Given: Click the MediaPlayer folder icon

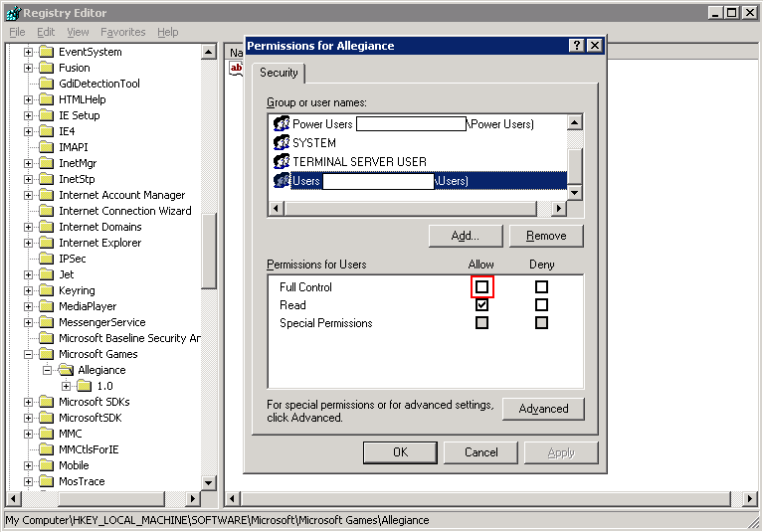Looking at the screenshot, I should pos(46,306).
